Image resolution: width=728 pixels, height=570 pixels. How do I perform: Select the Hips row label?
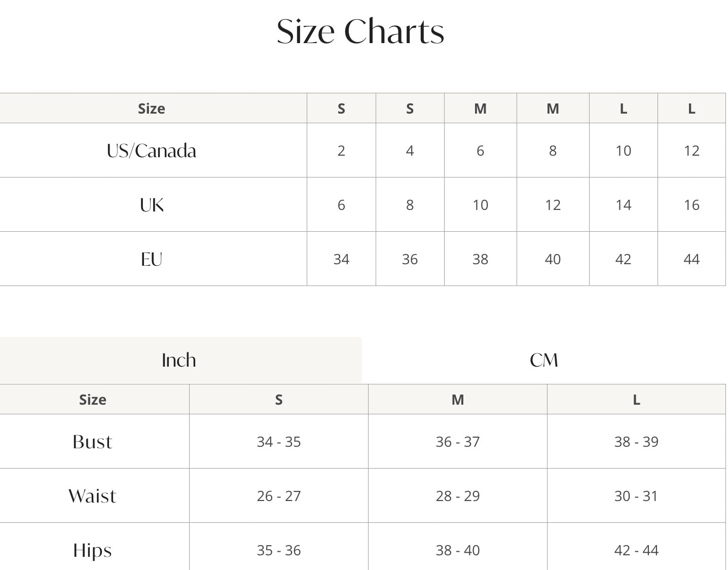point(92,550)
